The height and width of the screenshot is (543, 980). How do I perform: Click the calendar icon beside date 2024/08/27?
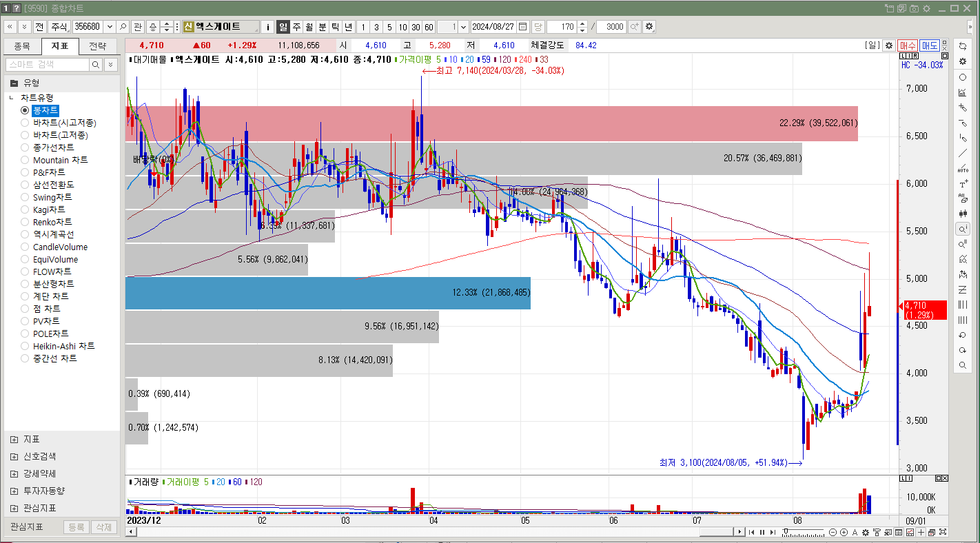click(x=523, y=27)
